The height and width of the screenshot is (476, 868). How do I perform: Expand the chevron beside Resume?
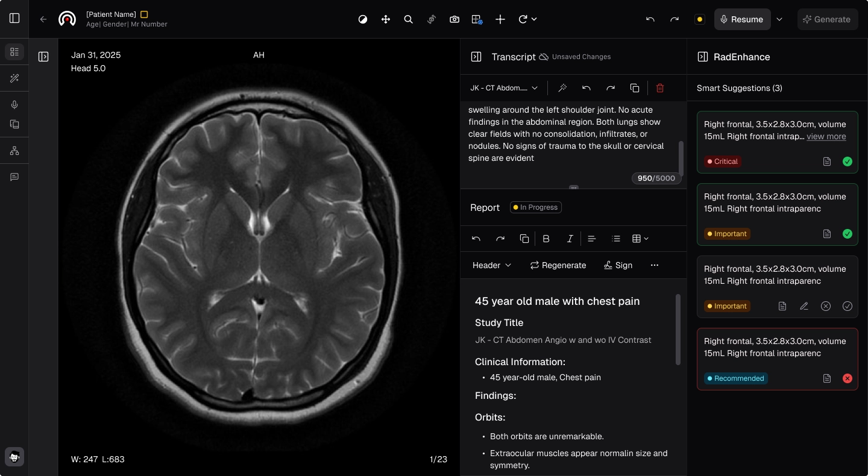tap(779, 19)
